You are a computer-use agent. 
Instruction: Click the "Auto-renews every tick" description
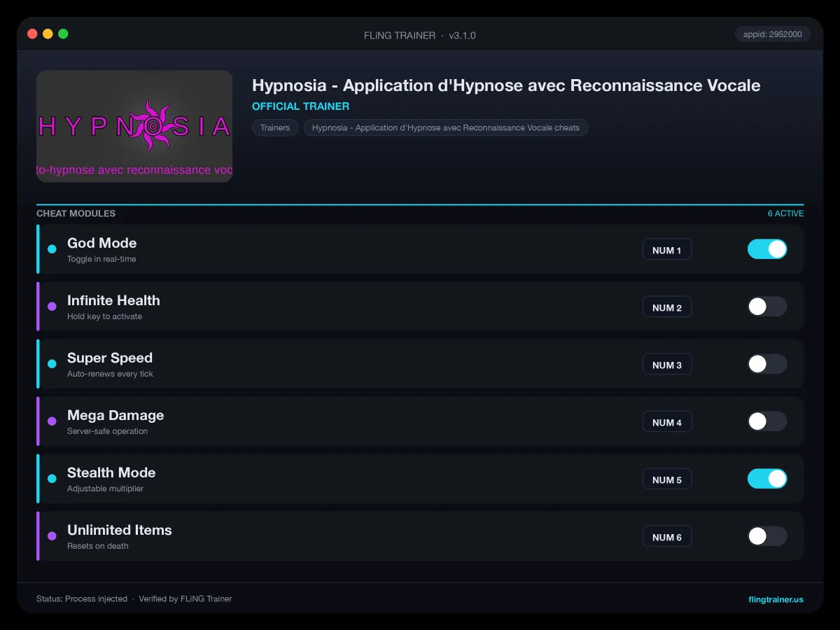[110, 374]
